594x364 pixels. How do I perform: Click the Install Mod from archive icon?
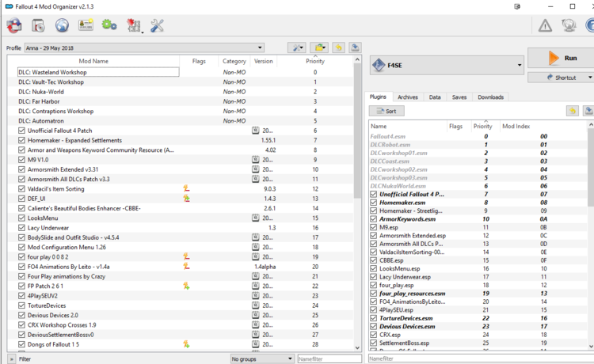click(x=38, y=26)
